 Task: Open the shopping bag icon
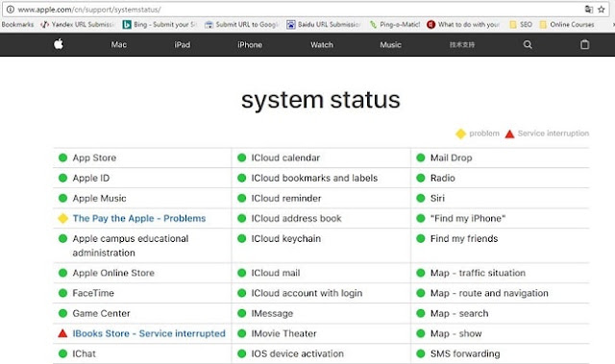pos(584,45)
